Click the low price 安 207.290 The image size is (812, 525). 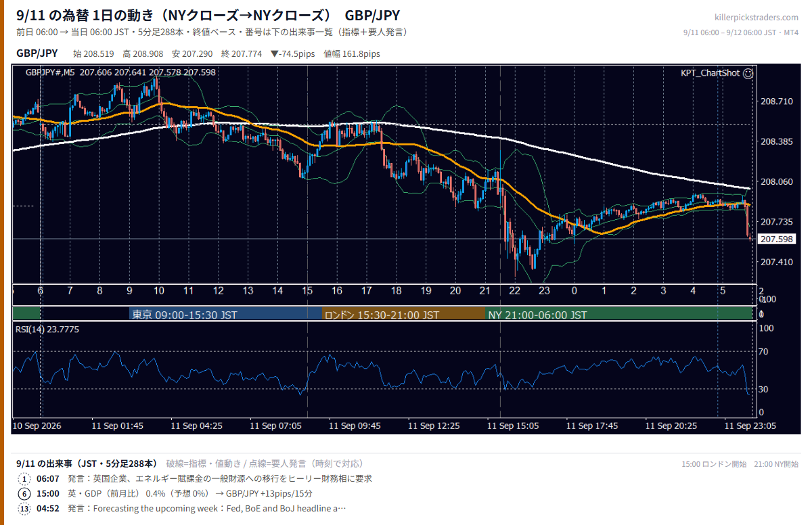pos(192,53)
